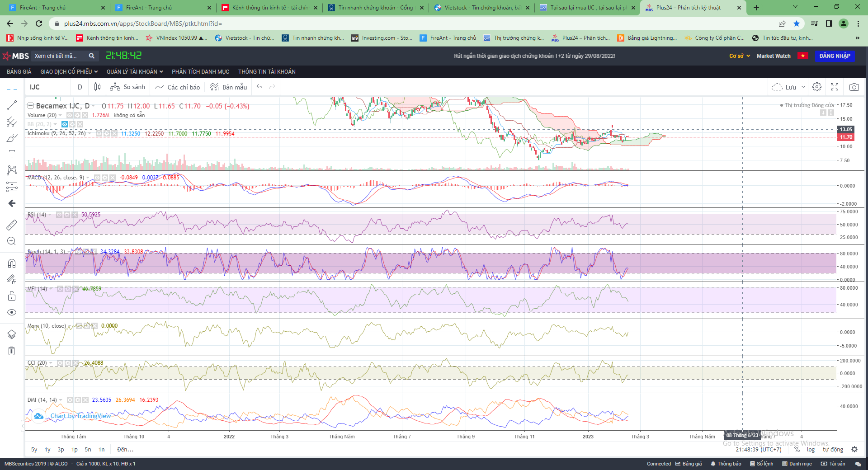Click the zoom in magnifier tool
This screenshot has width=868, height=470.
tap(12, 241)
